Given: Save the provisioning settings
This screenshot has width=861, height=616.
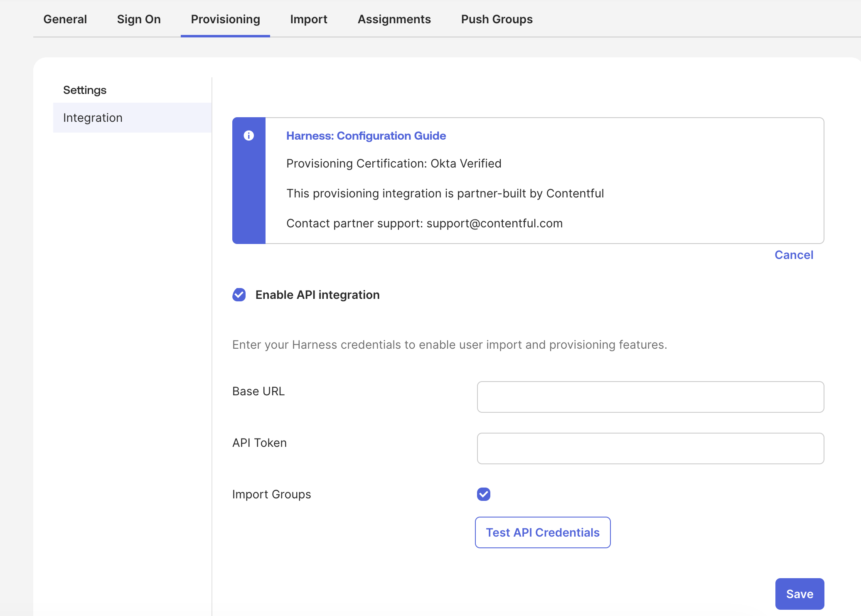Looking at the screenshot, I should 800,594.
